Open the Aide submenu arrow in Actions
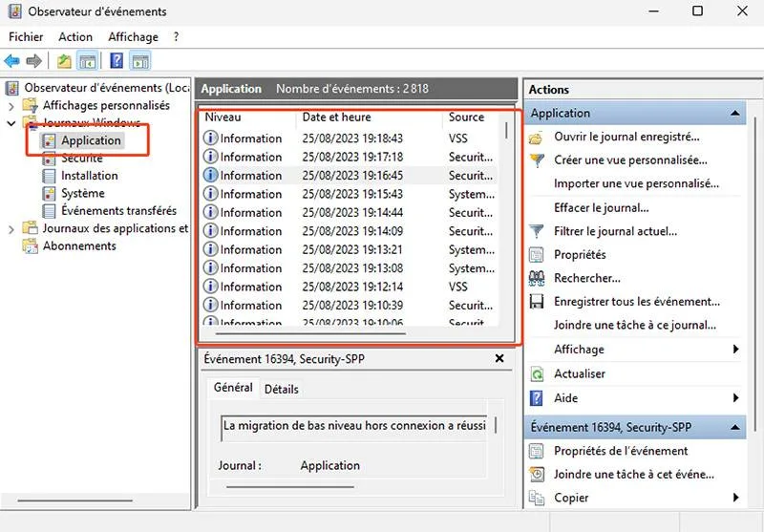Image resolution: width=764 pixels, height=532 pixels. [735, 398]
